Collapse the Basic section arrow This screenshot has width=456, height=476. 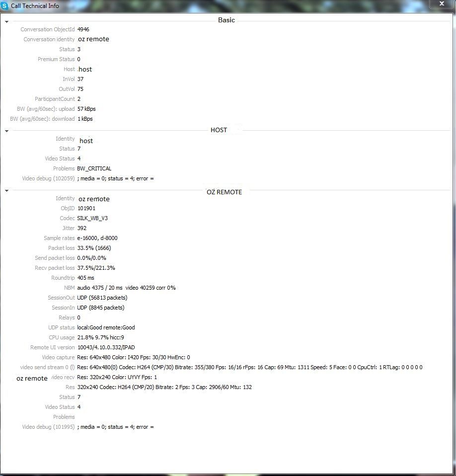6,22
